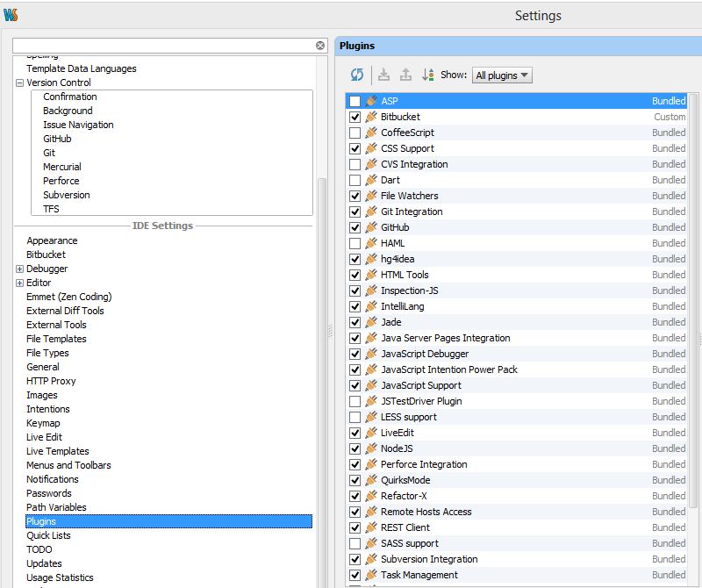Click the plug icon beside GitHub plugin

[371, 227]
